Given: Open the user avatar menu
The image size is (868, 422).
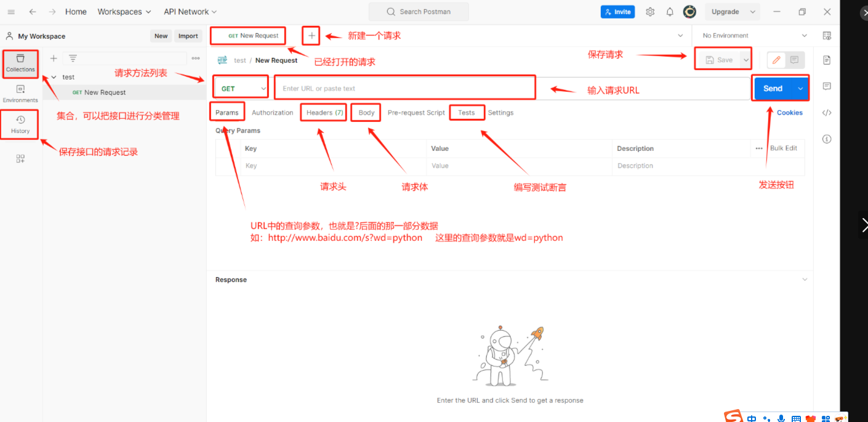Looking at the screenshot, I should tap(690, 12).
